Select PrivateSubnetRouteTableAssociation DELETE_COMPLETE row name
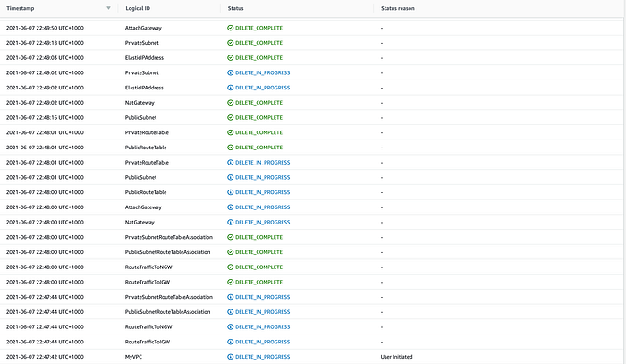Screen dimensions: 626x364 [169, 237]
